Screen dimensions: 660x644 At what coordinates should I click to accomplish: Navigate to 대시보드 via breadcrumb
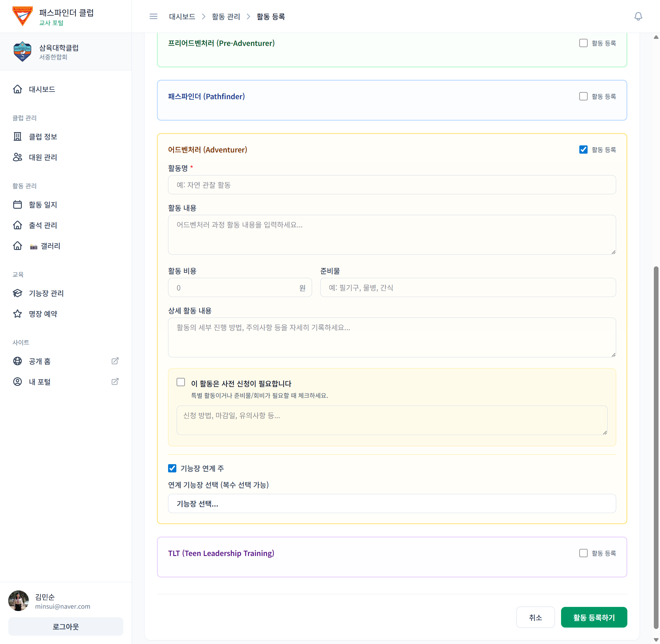[182, 16]
